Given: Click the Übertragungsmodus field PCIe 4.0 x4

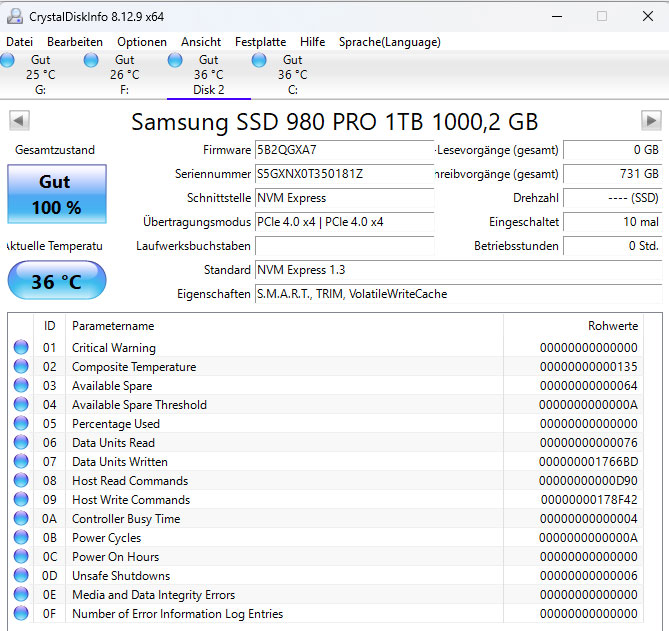Looking at the screenshot, I should click(344, 222).
